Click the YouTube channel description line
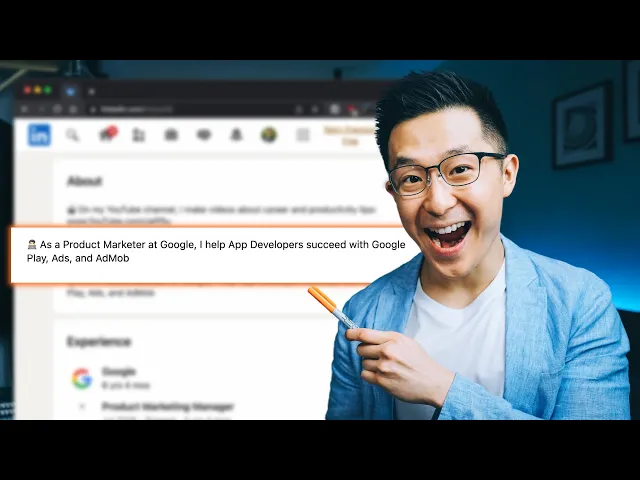The width and height of the screenshot is (640, 480). pos(221,210)
